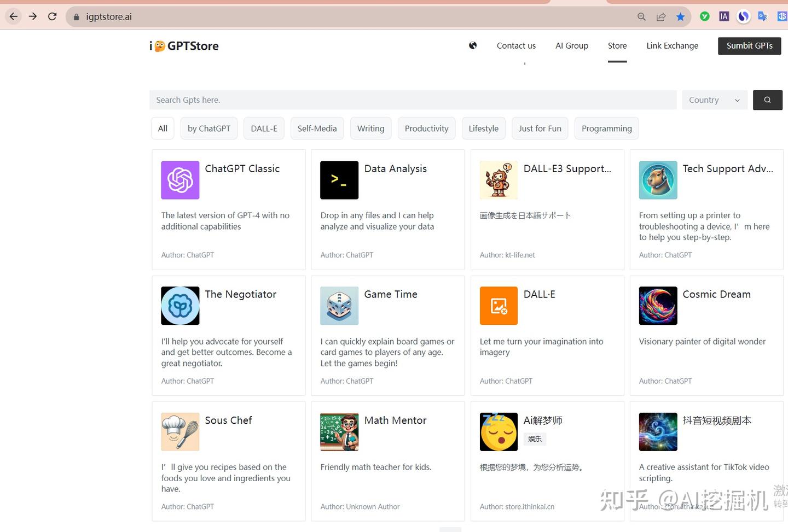788x532 pixels.
Task: Open Sous Chef hat and whisk icon
Action: tap(180, 431)
